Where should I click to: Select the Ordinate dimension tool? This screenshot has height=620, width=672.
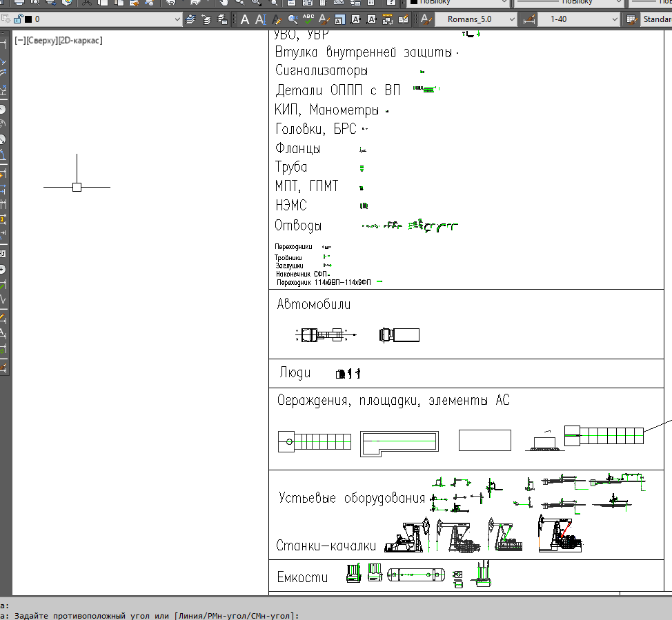coord(3,90)
